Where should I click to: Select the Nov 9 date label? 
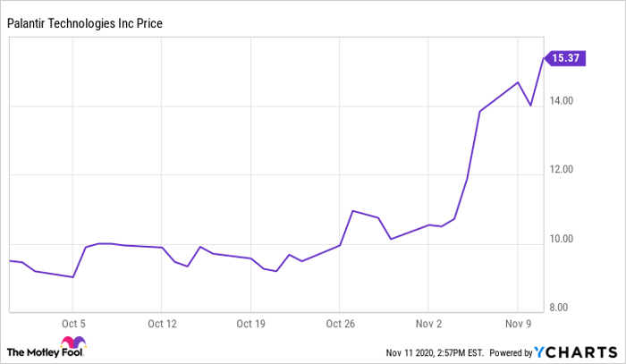tap(519, 323)
